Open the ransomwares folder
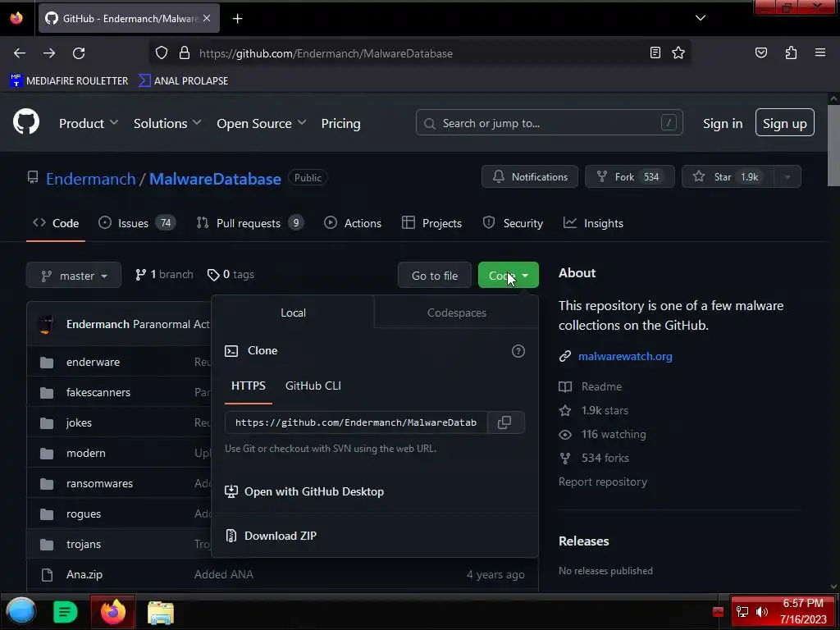 click(x=99, y=483)
